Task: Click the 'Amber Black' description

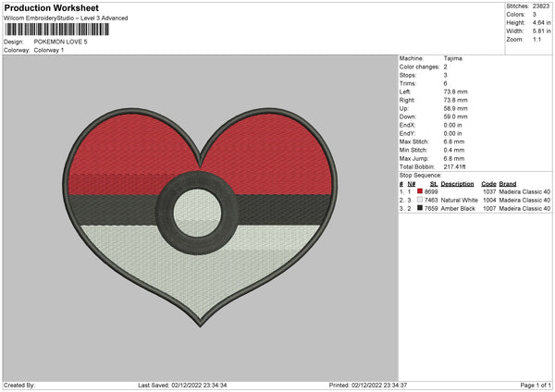Action: [x=458, y=209]
